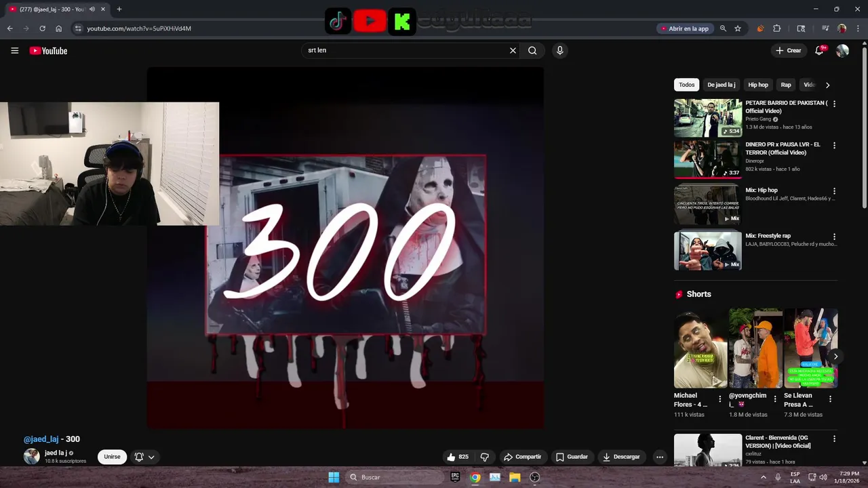
Task: Open the YouTube account avatar menu
Action: tap(842, 50)
